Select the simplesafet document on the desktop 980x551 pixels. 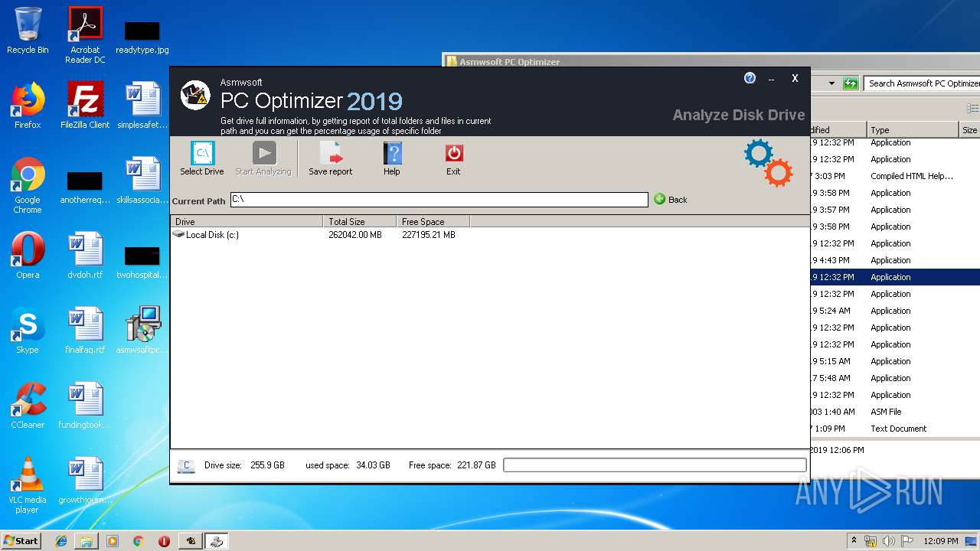[142, 106]
